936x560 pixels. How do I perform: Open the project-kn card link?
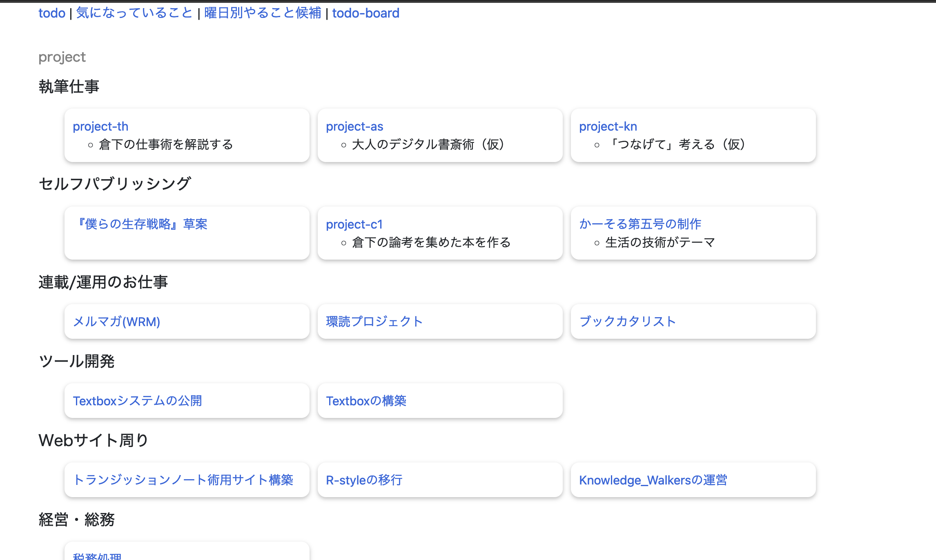click(x=607, y=127)
